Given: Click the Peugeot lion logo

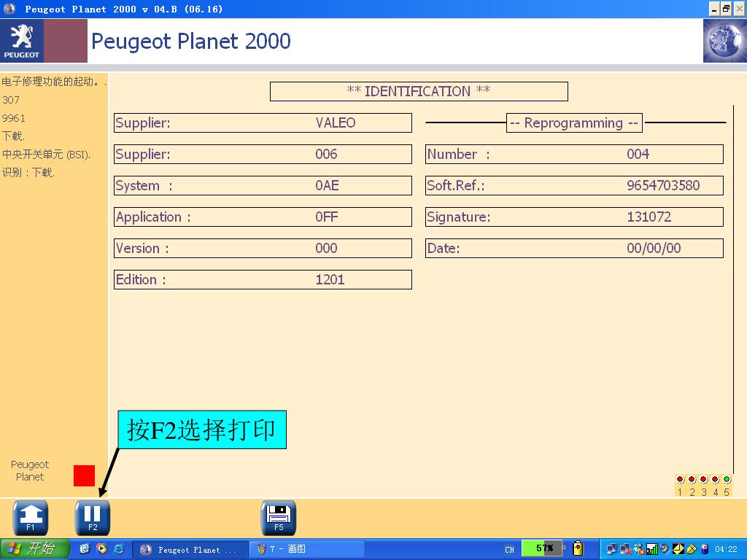Looking at the screenshot, I should pos(22,41).
